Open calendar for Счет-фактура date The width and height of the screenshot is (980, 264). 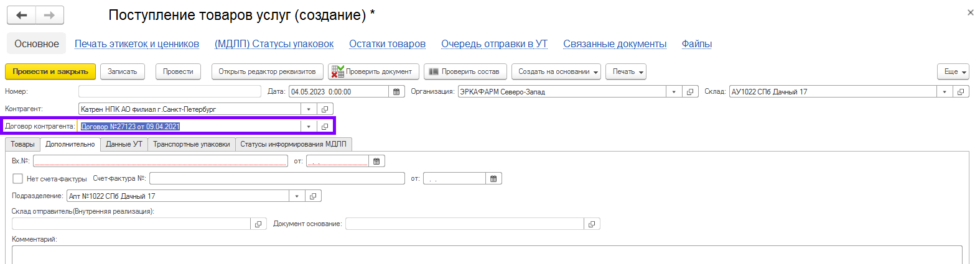coord(493,179)
